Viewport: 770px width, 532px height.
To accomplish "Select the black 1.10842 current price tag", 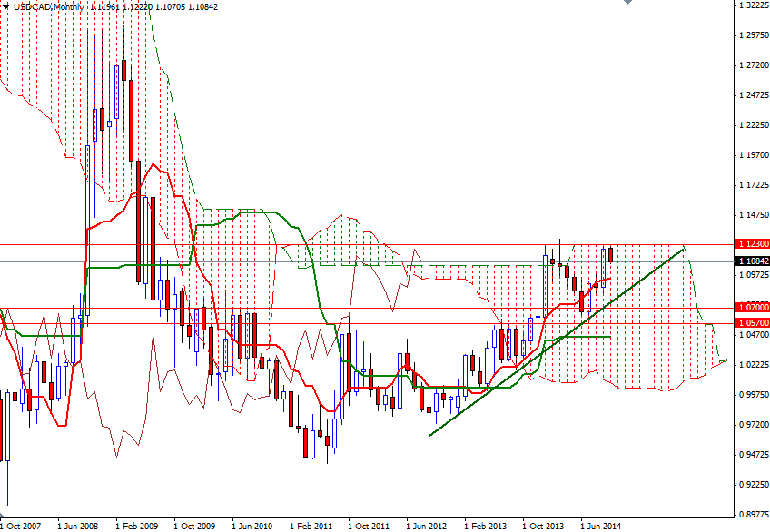I will [x=750, y=259].
